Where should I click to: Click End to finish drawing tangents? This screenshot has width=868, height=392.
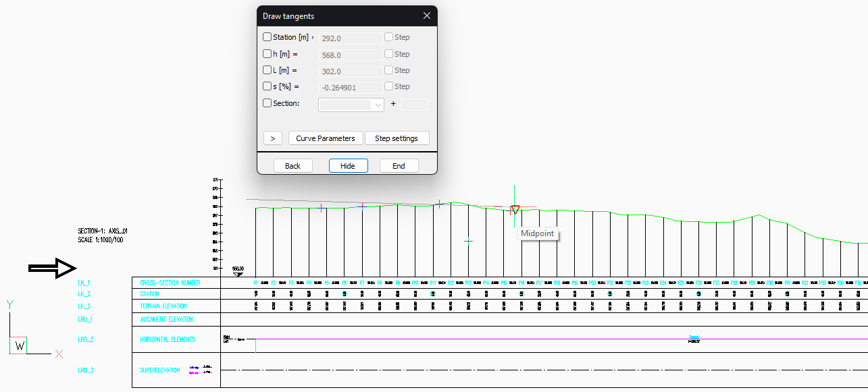coord(399,166)
